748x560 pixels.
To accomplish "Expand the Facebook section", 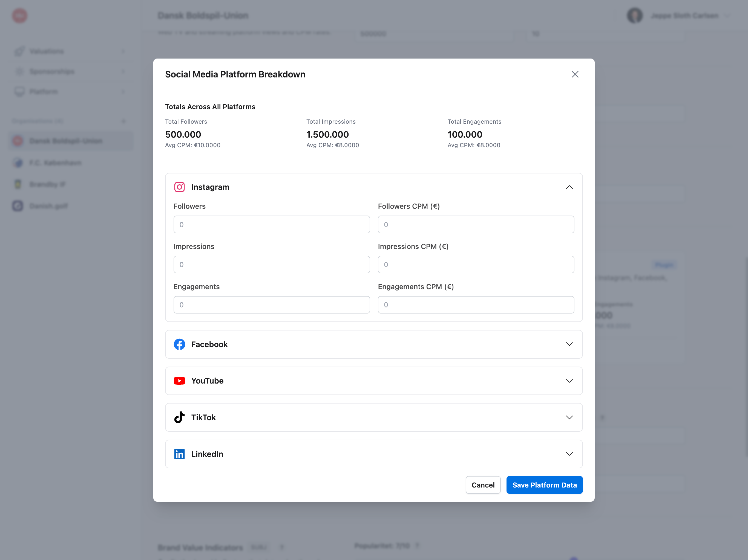I will point(569,344).
